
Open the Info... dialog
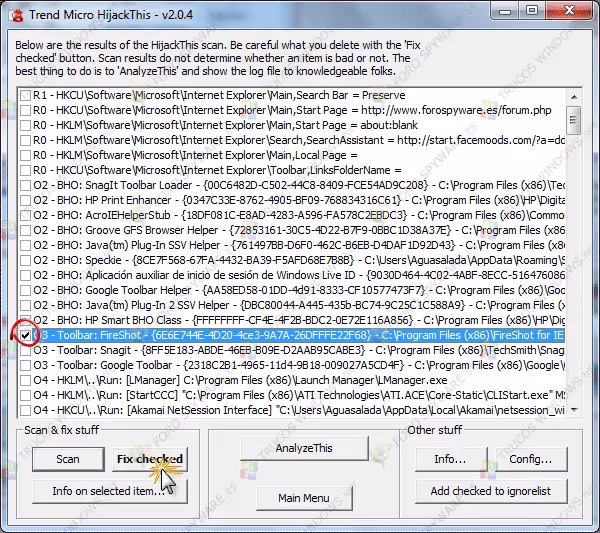pyautogui.click(x=451, y=459)
